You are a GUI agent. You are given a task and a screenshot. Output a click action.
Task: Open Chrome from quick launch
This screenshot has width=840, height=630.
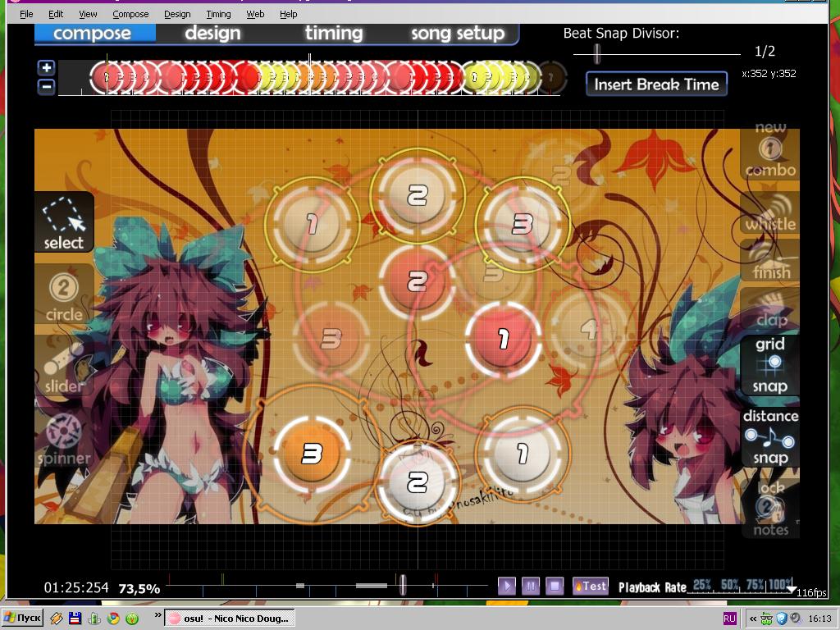pos(113,619)
